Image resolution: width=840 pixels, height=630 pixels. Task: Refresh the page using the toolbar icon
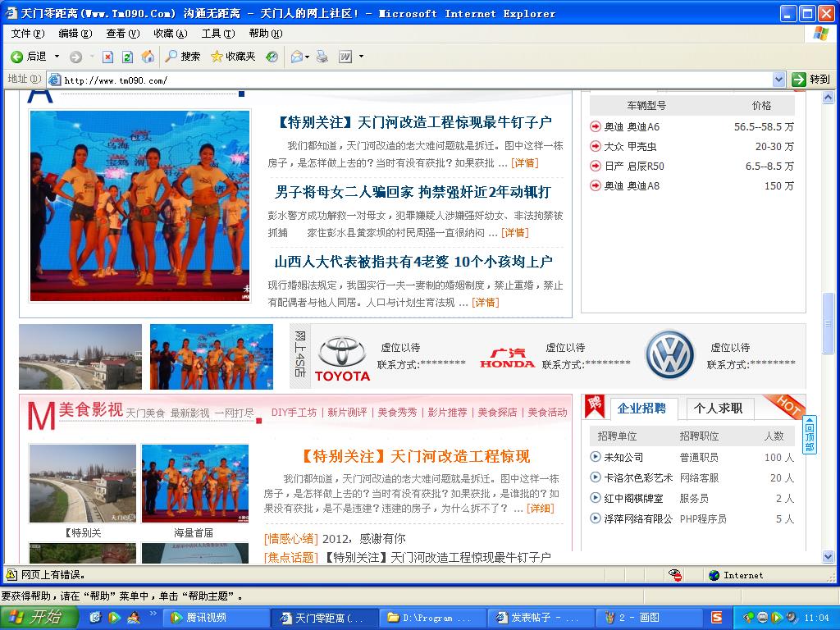pos(127,57)
